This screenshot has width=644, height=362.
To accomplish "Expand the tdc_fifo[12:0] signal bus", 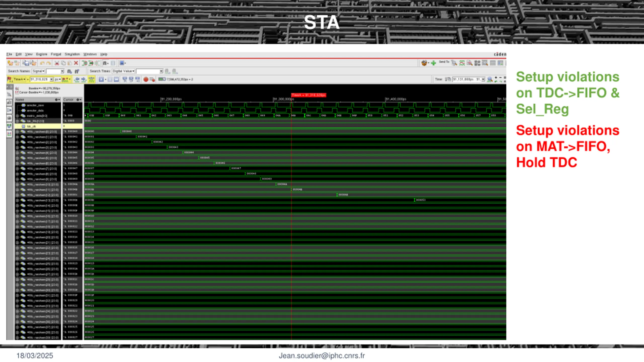I will (x=17, y=121).
